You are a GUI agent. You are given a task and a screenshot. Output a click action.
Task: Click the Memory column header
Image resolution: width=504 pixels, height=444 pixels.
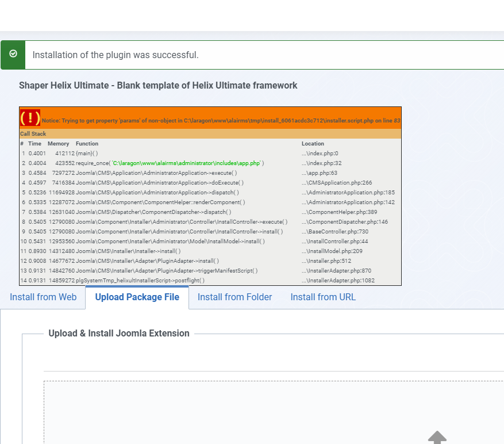pyautogui.click(x=58, y=143)
